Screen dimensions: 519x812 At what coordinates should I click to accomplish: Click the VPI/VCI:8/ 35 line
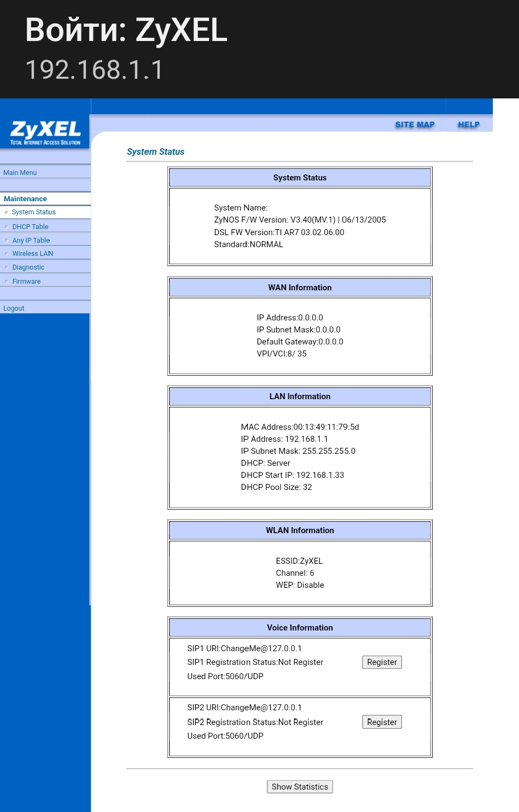pyautogui.click(x=282, y=354)
